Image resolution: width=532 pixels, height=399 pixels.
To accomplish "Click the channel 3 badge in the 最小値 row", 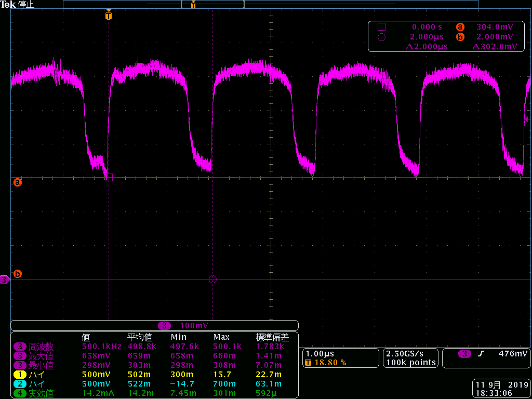I will pyautogui.click(x=20, y=365).
